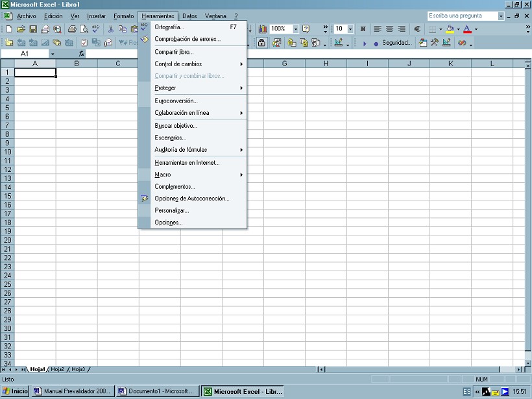Click the padlock protect sheet icon

click(261, 43)
